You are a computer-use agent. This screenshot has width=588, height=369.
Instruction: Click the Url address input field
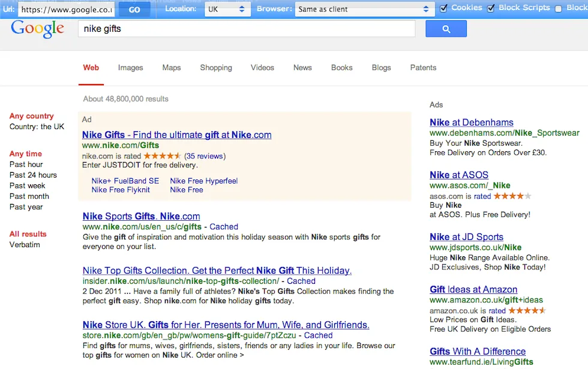click(x=66, y=10)
